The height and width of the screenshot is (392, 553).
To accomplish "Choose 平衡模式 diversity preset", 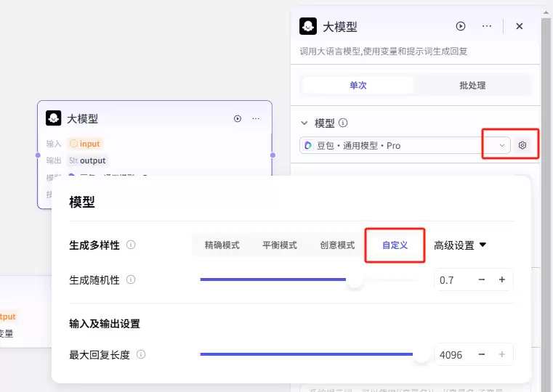I will [280, 245].
